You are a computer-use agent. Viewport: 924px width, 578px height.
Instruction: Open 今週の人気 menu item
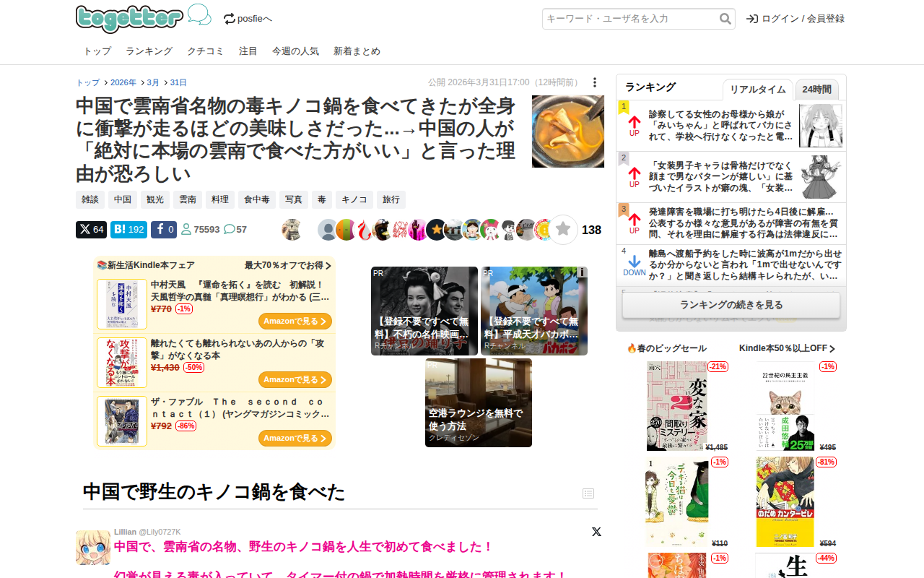click(295, 51)
